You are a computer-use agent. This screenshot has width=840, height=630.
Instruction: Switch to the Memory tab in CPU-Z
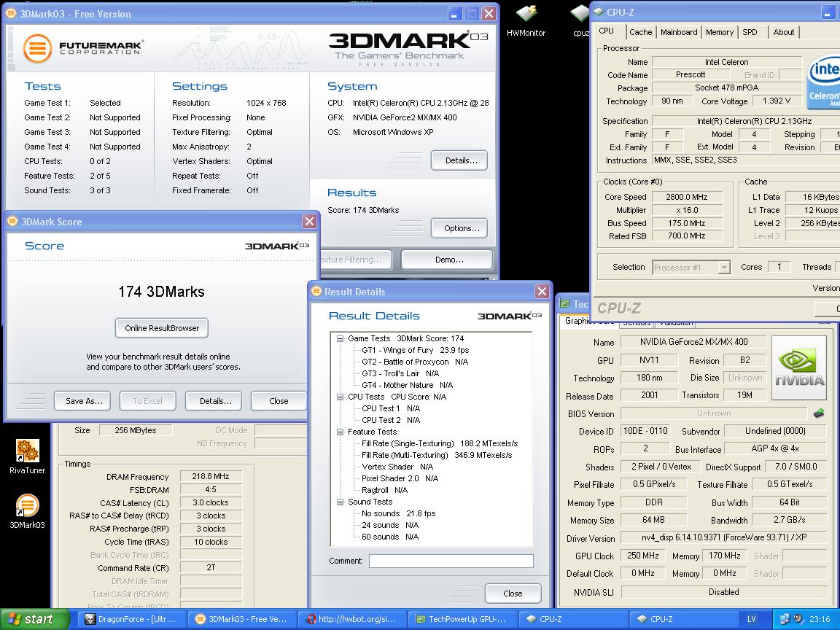click(x=720, y=32)
